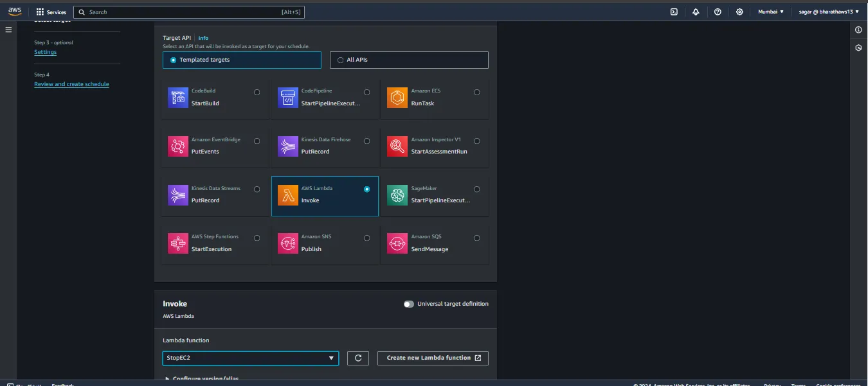Click the Kinesis Data Firehose icon

pos(288,146)
